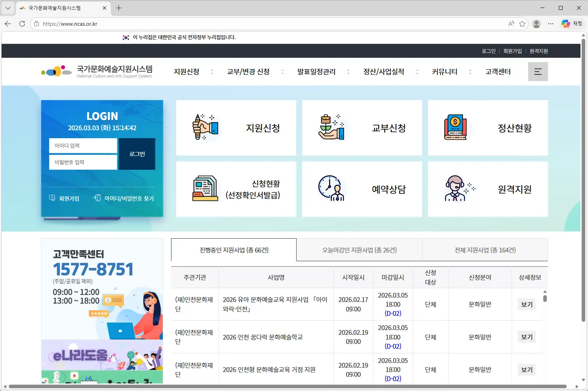Image resolution: width=588 pixels, height=391 pixels.
Task: Open 원격지원 link in the top-right header
Action: pos(539,51)
